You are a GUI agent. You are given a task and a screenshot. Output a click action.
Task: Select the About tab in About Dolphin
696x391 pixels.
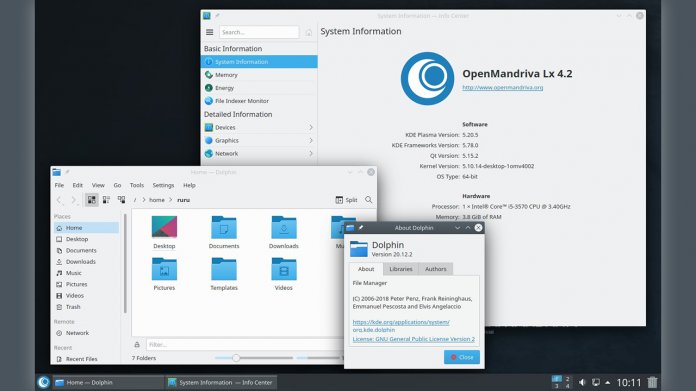point(366,269)
